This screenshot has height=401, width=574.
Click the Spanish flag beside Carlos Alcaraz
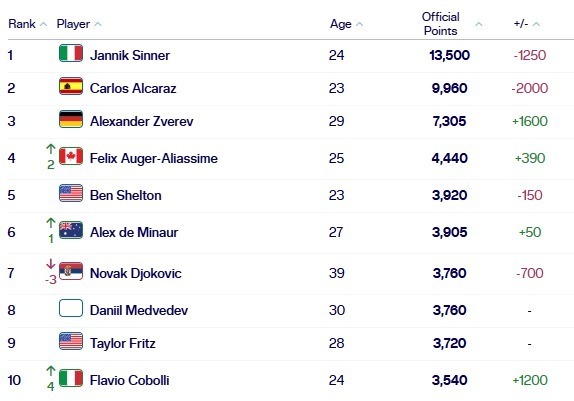tap(71, 86)
